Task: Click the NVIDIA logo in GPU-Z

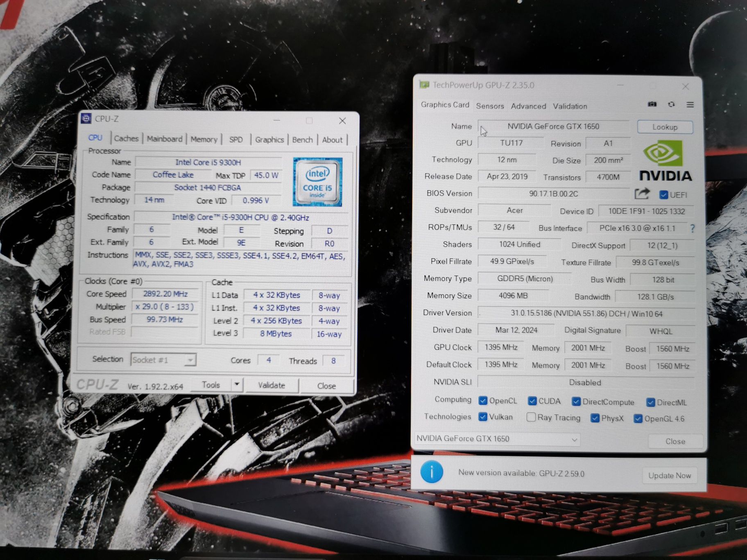Action: tap(665, 161)
